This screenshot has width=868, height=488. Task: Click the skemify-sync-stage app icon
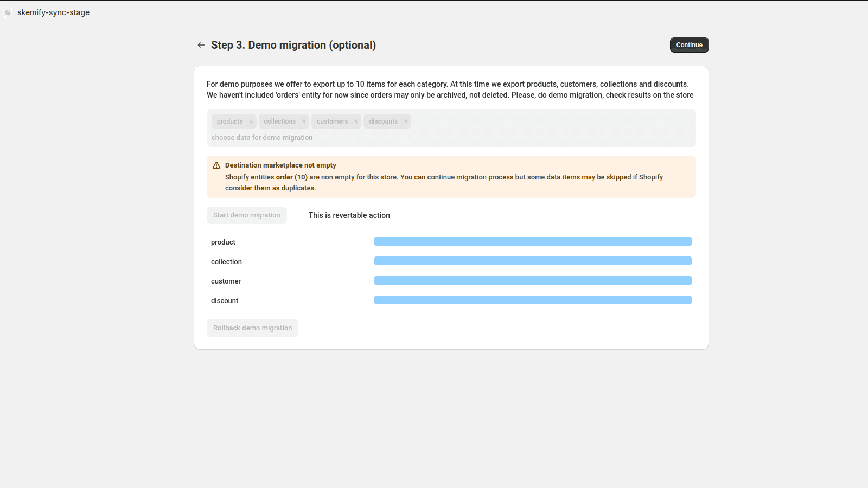click(8, 12)
